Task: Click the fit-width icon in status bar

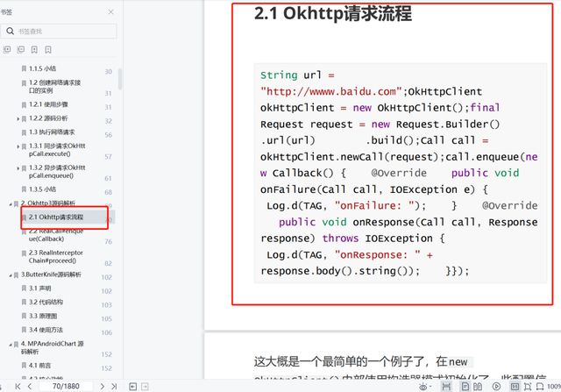Action: point(446,387)
